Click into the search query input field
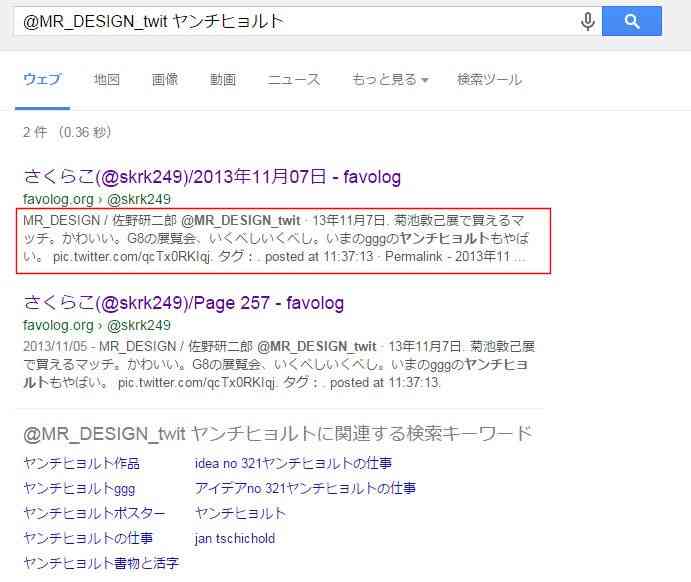The image size is (691, 582). click(x=297, y=21)
